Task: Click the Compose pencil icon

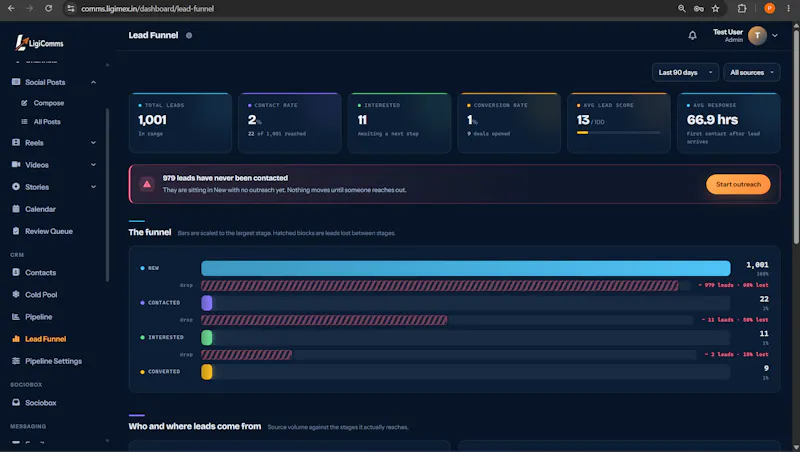Action: point(24,103)
